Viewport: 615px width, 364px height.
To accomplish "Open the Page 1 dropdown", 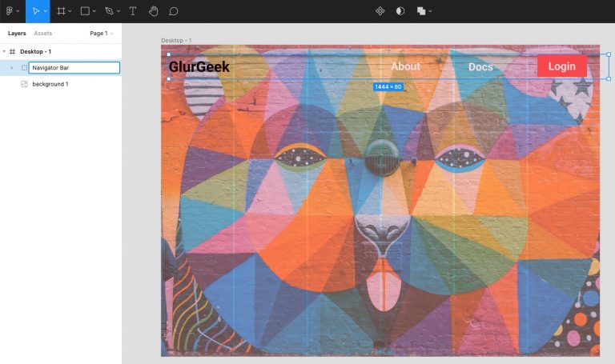I will [x=101, y=34].
